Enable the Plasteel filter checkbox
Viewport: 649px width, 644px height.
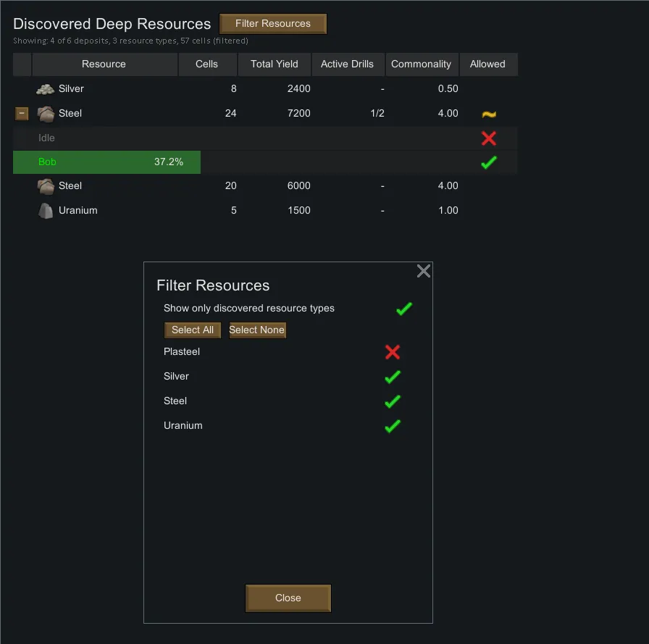click(x=393, y=352)
